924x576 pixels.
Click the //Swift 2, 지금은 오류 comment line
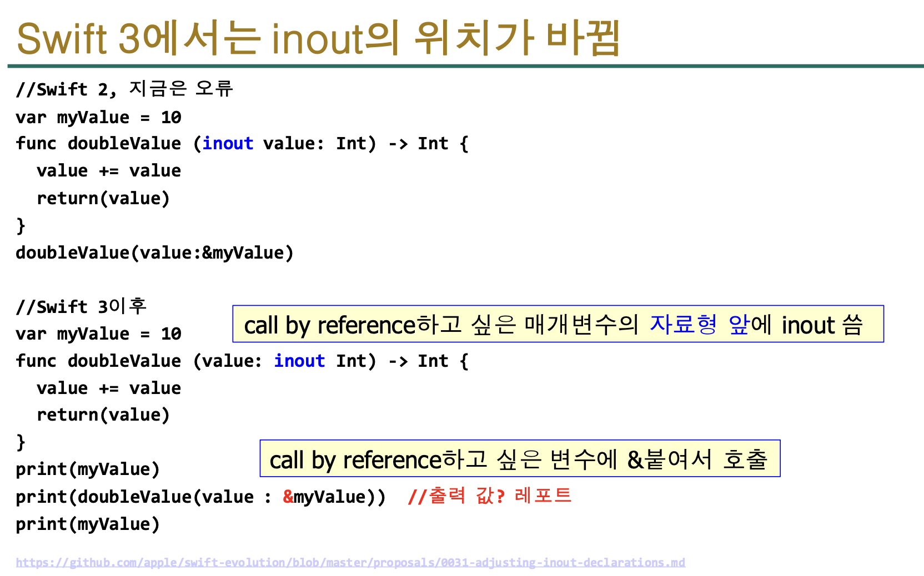(x=124, y=89)
